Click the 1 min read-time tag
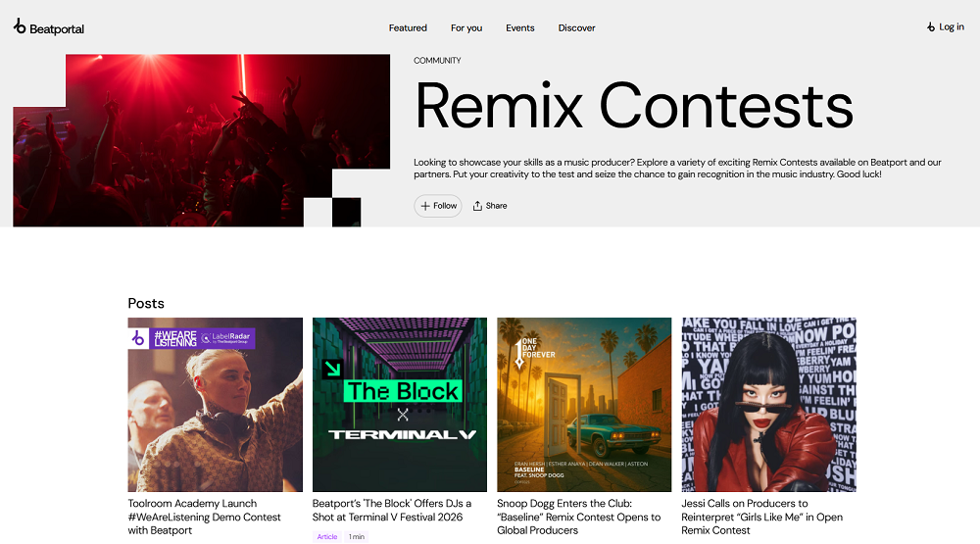The height and width of the screenshot is (544, 980). [x=357, y=536]
